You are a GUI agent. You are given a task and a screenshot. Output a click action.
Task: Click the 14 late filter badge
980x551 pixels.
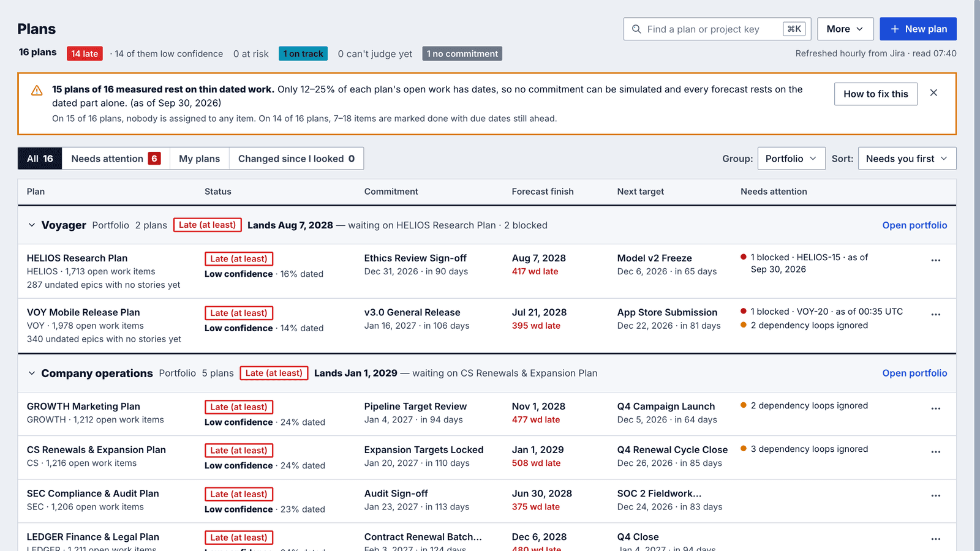pos(85,53)
